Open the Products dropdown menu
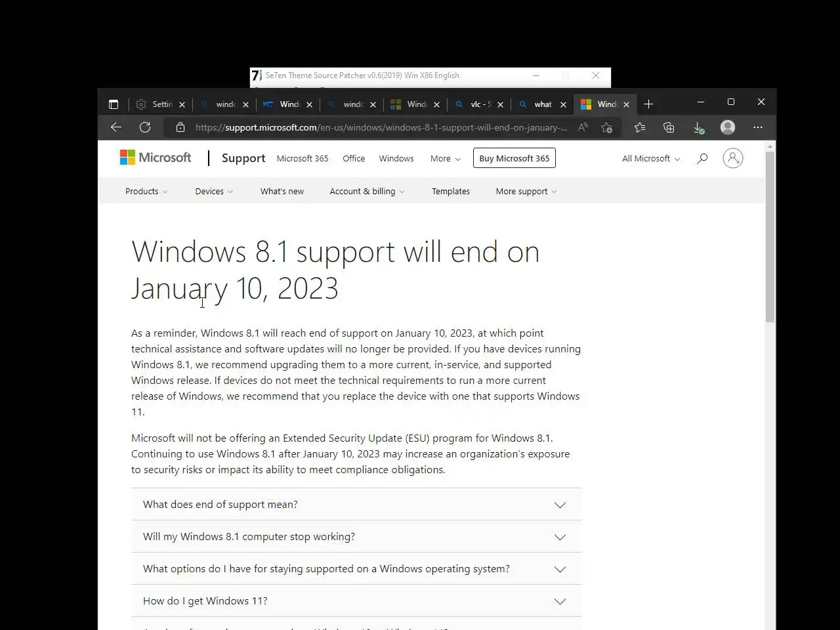Screen dimensions: 840x630 146,191
